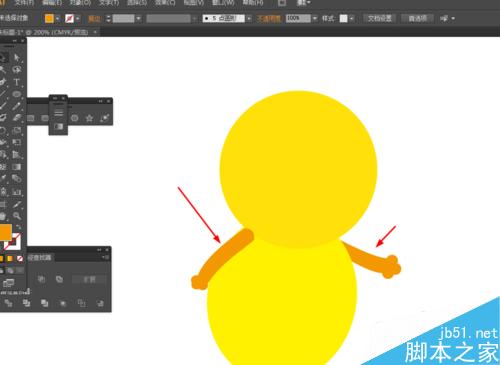
Task: Select the 路径查找器 panel tab
Action: coord(39,258)
